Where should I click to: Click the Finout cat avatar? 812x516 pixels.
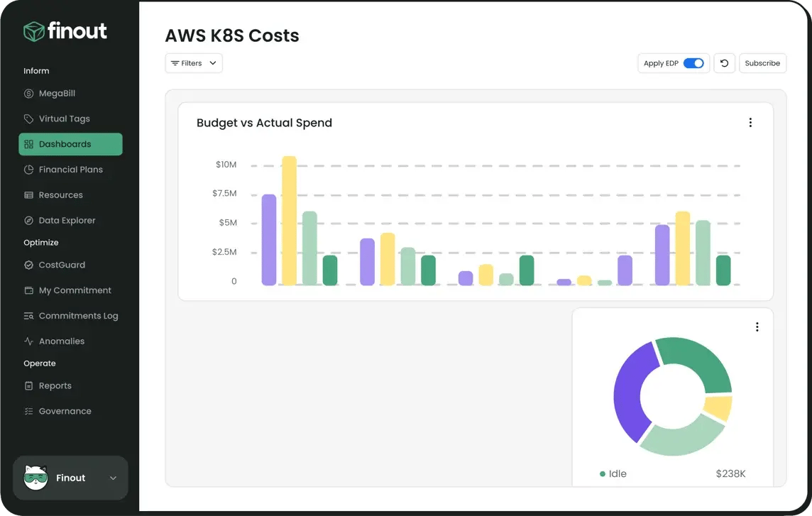pyautogui.click(x=35, y=478)
